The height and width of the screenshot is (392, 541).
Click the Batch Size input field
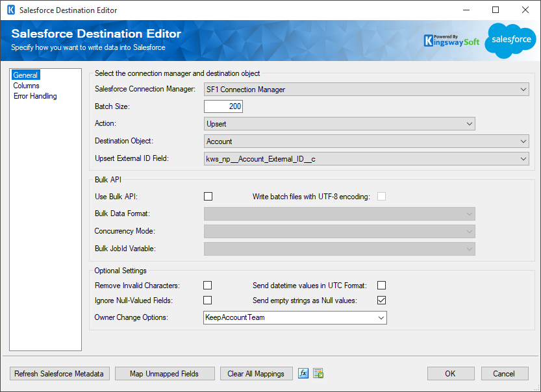tap(223, 106)
